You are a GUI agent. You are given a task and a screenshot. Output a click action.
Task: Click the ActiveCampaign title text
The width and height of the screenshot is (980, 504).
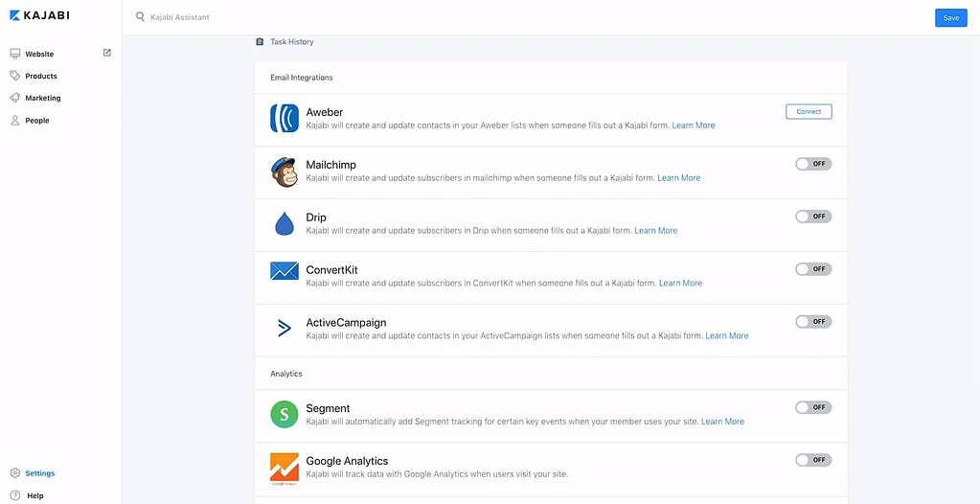[346, 323]
